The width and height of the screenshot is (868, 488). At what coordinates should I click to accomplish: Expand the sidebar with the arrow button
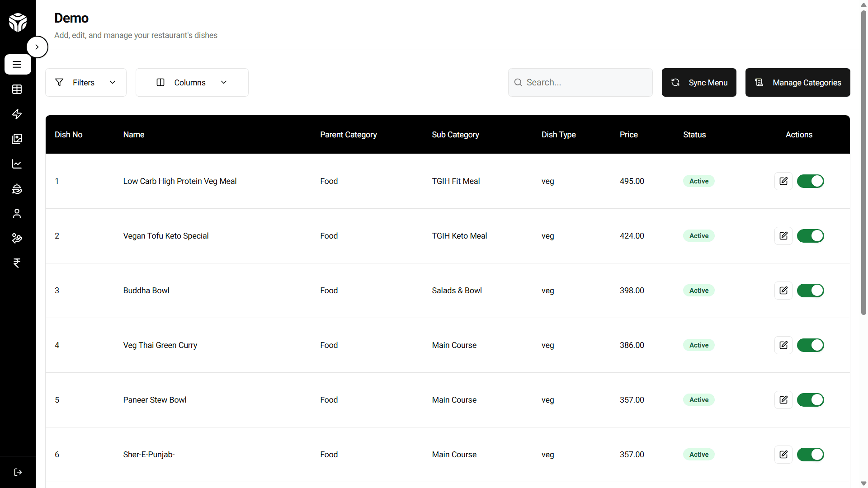[37, 47]
